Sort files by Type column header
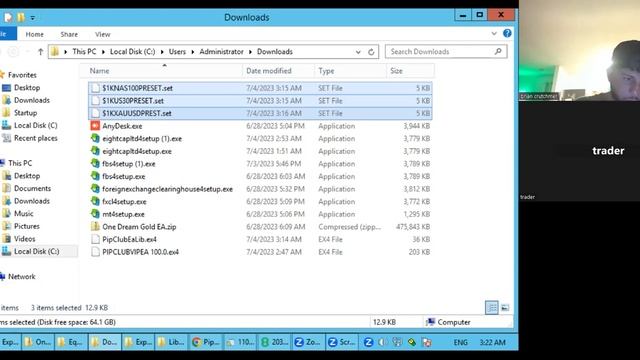 click(350, 71)
